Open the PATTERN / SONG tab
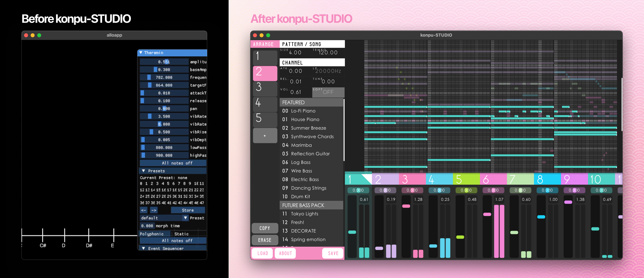 point(312,44)
